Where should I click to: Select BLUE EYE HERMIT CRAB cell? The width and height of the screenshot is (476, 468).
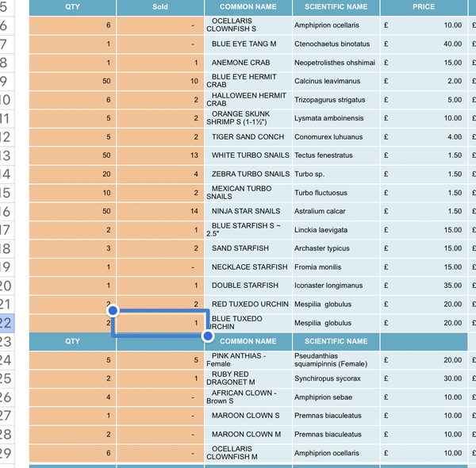[x=248, y=81]
